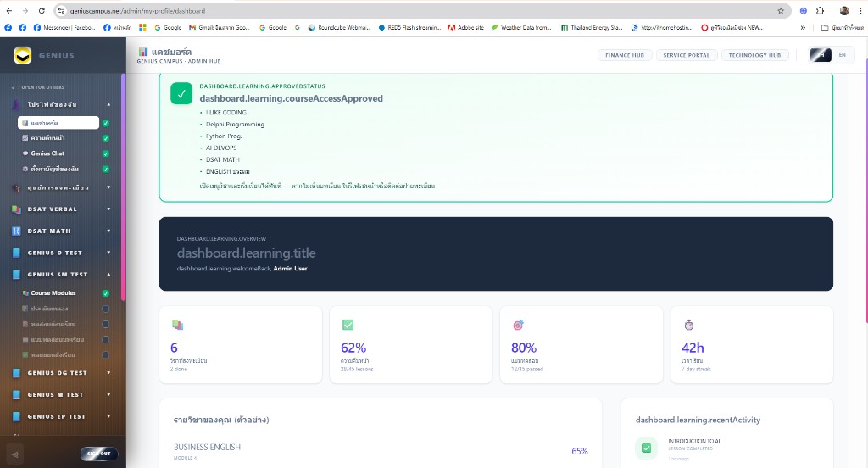Viewport: 868px width, 468px height.
Task: Open the Roundcube Webmail bookmark
Action: 339,27
